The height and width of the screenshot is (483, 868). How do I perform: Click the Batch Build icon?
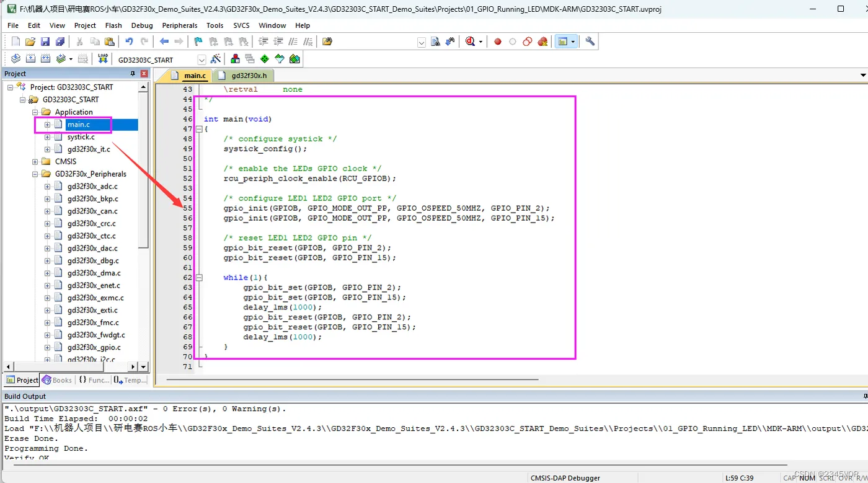[61, 59]
